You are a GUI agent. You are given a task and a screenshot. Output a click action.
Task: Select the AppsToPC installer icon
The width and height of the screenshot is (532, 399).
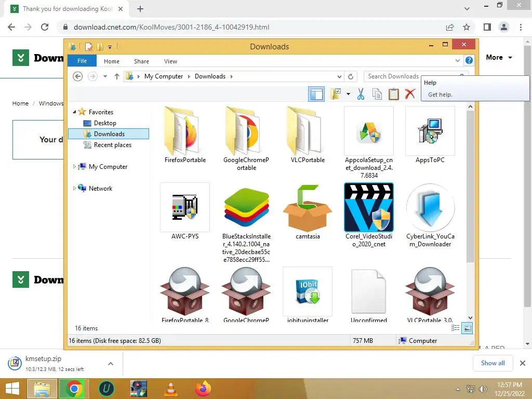tap(430, 131)
